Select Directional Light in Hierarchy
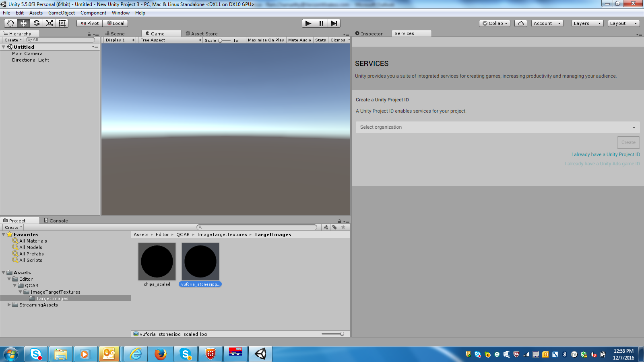This screenshot has width=644, height=362. point(31,60)
